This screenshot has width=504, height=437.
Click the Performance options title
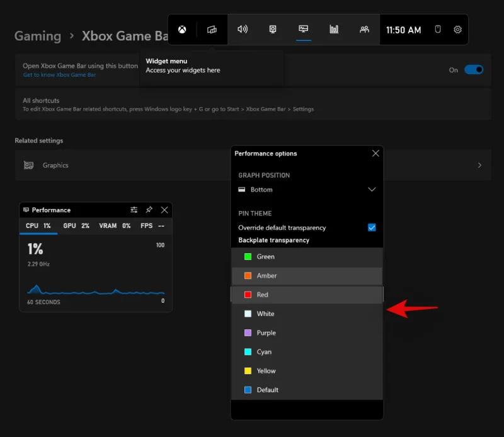point(265,153)
